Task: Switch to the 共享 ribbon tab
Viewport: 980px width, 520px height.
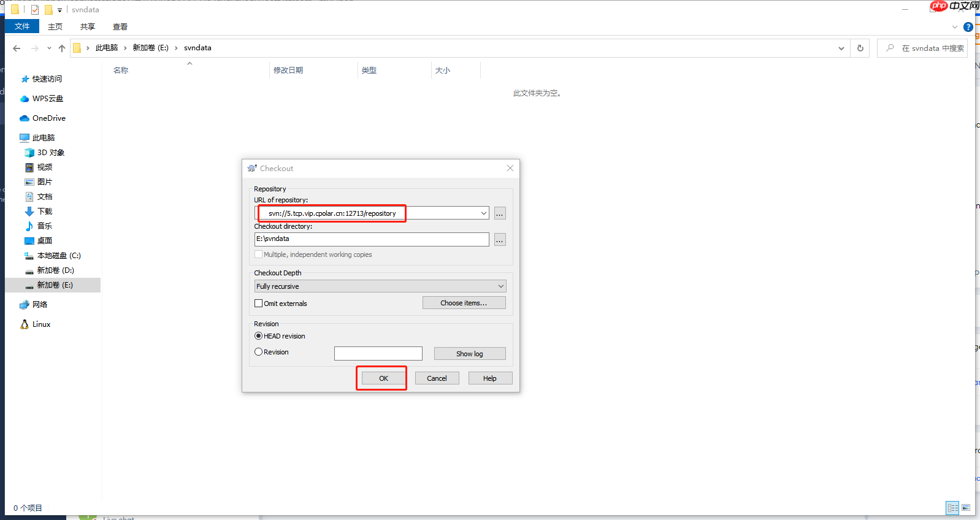Action: (x=88, y=26)
